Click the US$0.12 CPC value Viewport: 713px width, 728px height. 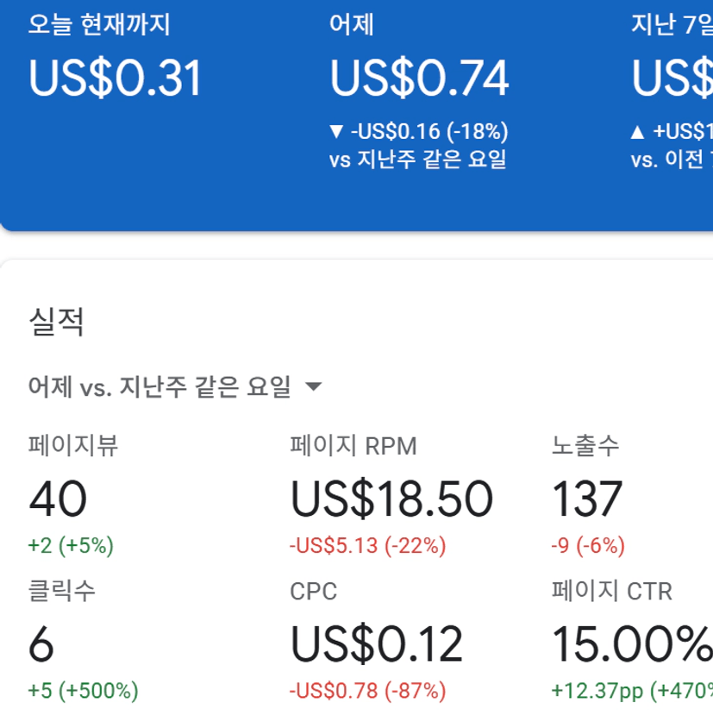point(376,643)
